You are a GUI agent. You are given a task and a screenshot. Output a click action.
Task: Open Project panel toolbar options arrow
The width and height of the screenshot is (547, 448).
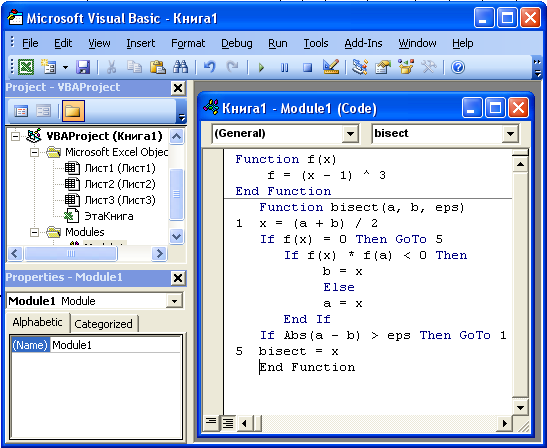(x=182, y=117)
